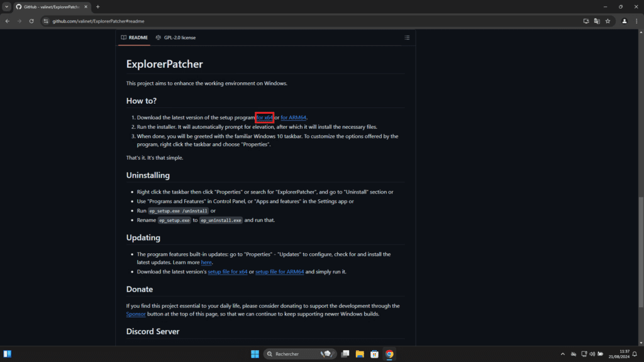Click the translate page icon in address bar
644x362 pixels.
597,21
